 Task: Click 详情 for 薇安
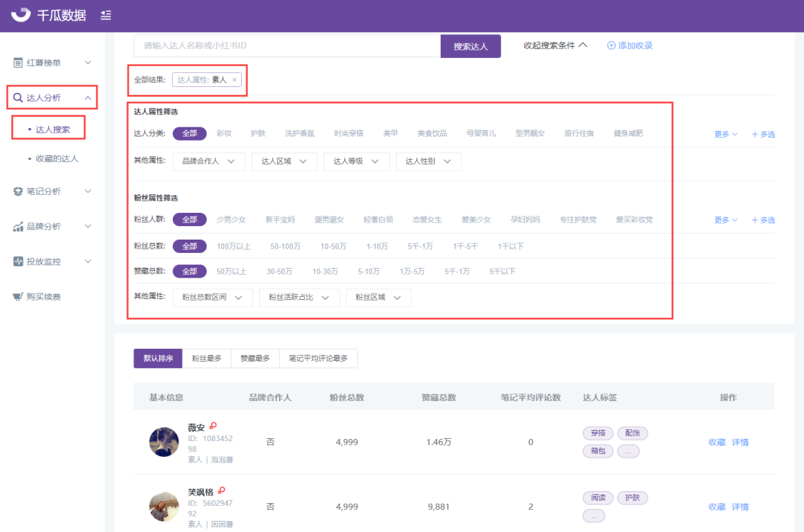tap(740, 442)
